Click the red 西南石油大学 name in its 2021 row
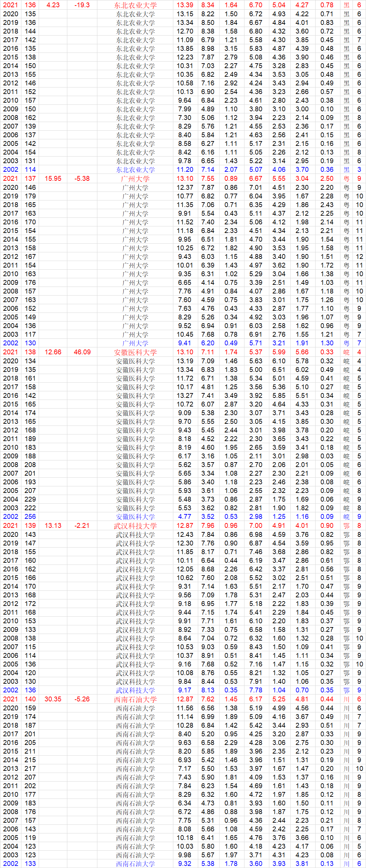The width and height of the screenshot is (366, 868). point(135,699)
